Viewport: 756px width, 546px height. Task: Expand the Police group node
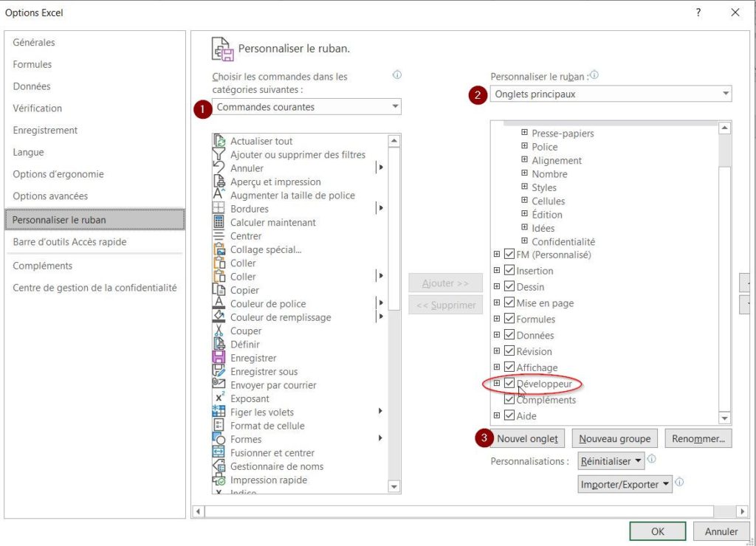click(x=524, y=145)
